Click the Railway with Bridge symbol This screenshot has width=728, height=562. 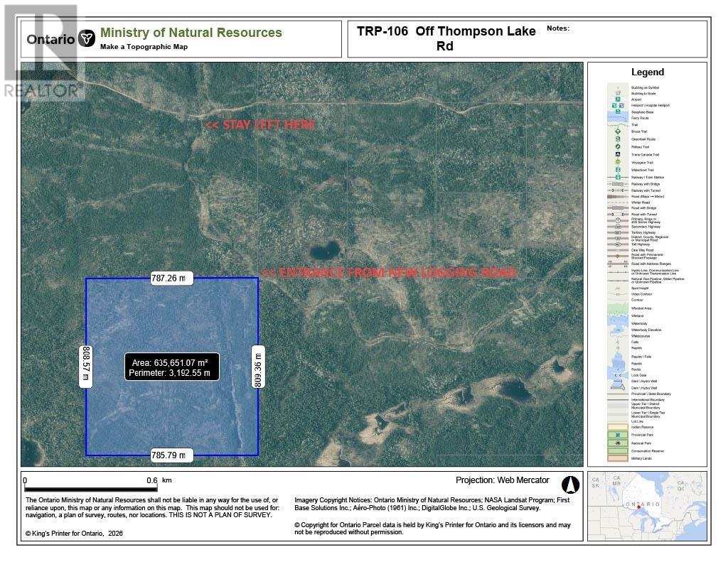pos(618,184)
